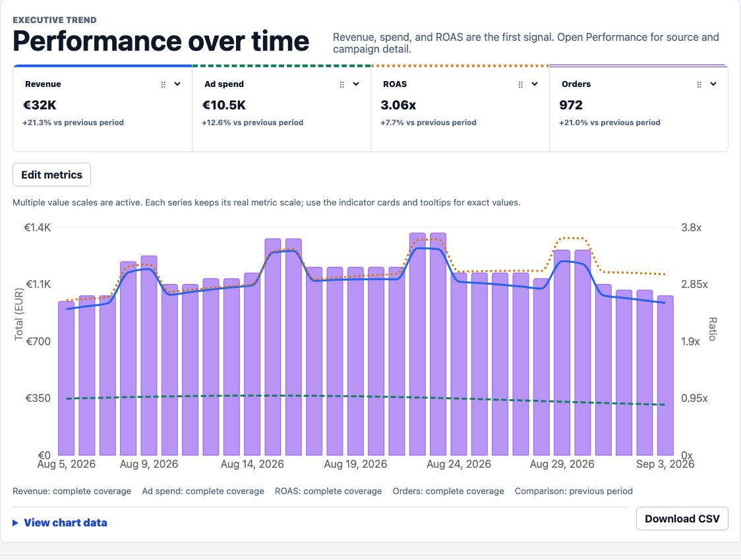Click Comparison: previous period note
The width and height of the screenshot is (741, 560).
(x=574, y=491)
